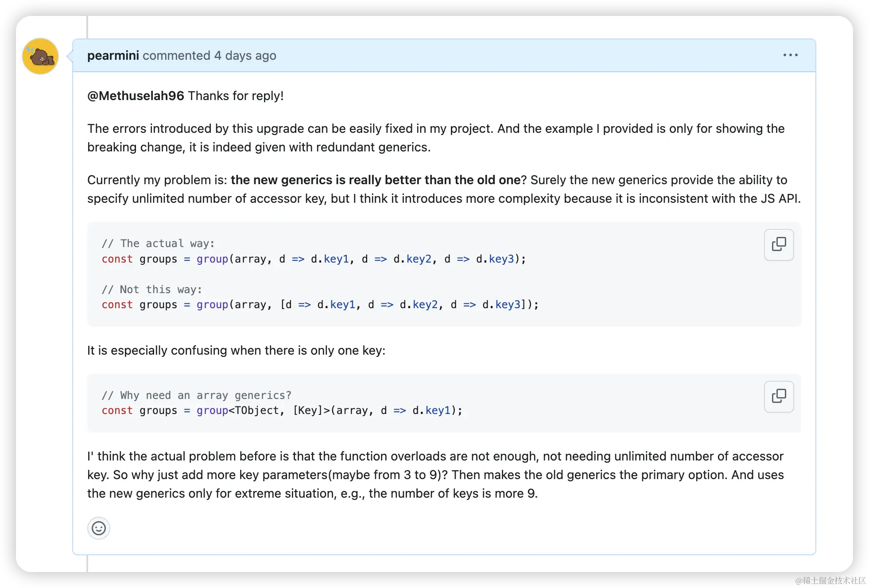Copy the array generics code snippet
Viewport: 869px width, 588px height.
[779, 396]
